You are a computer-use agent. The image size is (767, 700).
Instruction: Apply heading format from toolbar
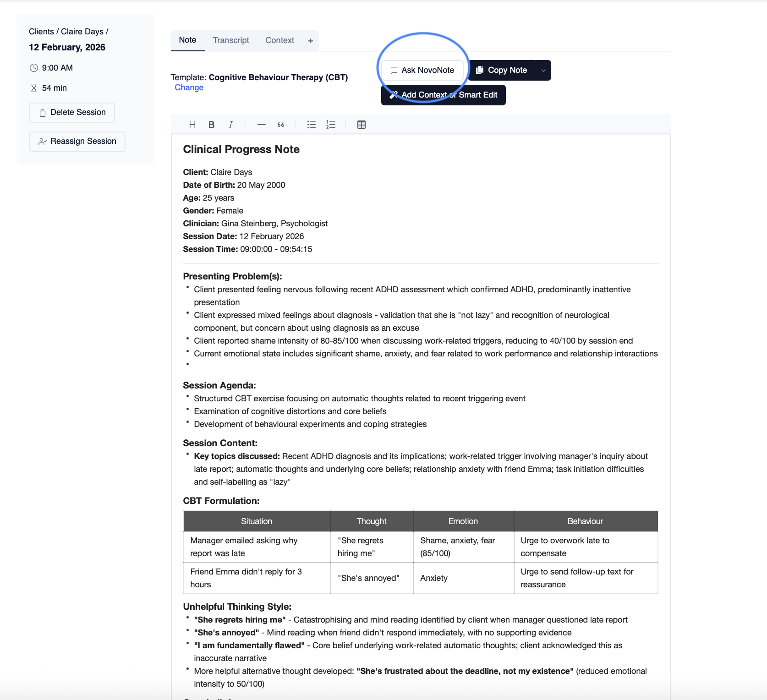click(192, 125)
